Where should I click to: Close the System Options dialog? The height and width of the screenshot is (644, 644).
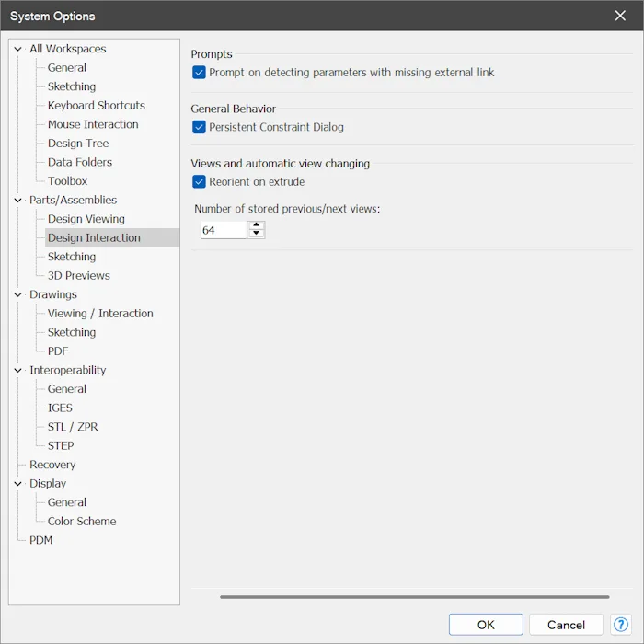pos(620,16)
